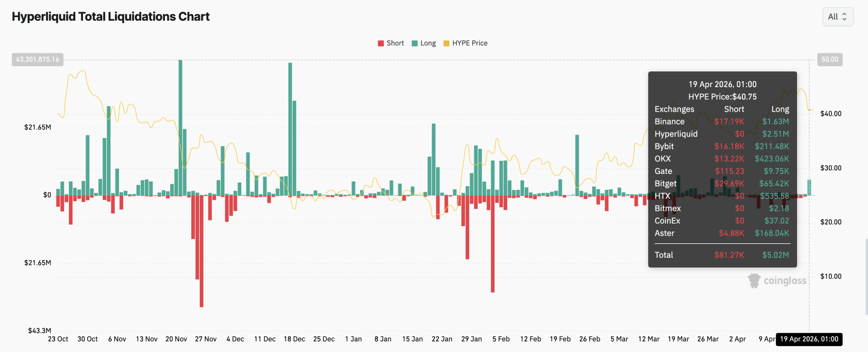The height and width of the screenshot is (352, 868).
Task: Click the "27 Nov" date on x-axis
Action: click(x=205, y=339)
